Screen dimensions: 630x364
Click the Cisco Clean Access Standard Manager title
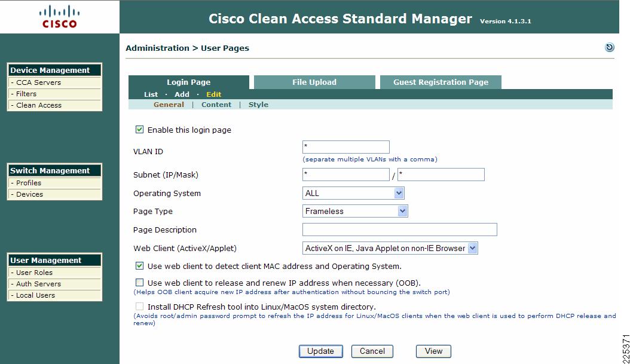(340, 19)
